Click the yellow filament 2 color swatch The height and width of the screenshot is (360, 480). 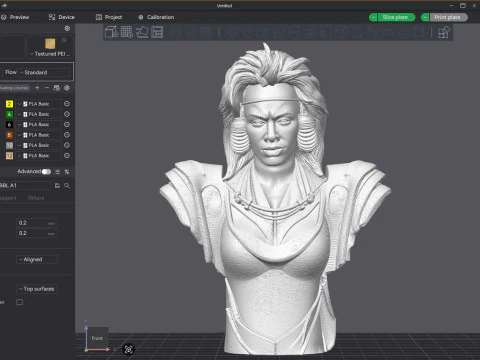[x=9, y=104]
